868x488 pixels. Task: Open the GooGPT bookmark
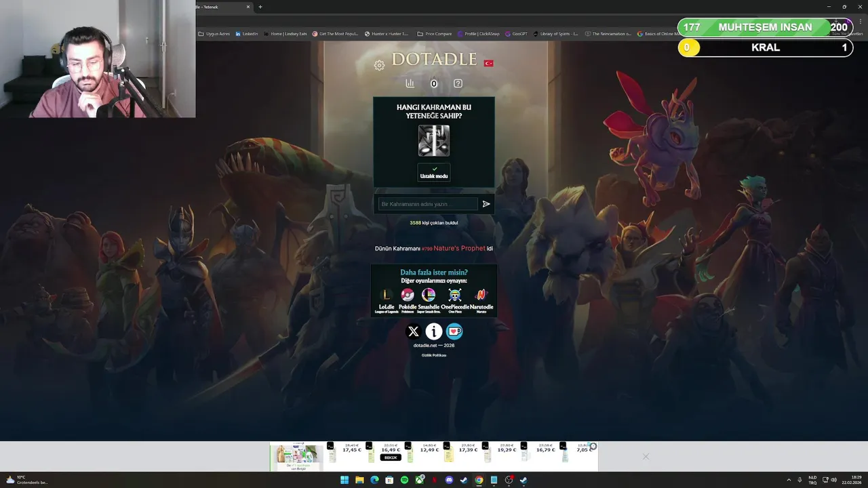click(517, 33)
